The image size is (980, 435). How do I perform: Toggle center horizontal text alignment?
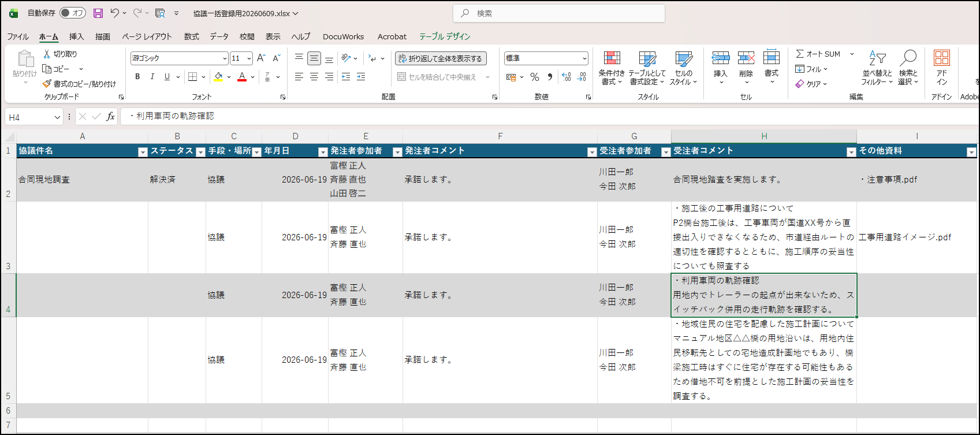pyautogui.click(x=314, y=77)
